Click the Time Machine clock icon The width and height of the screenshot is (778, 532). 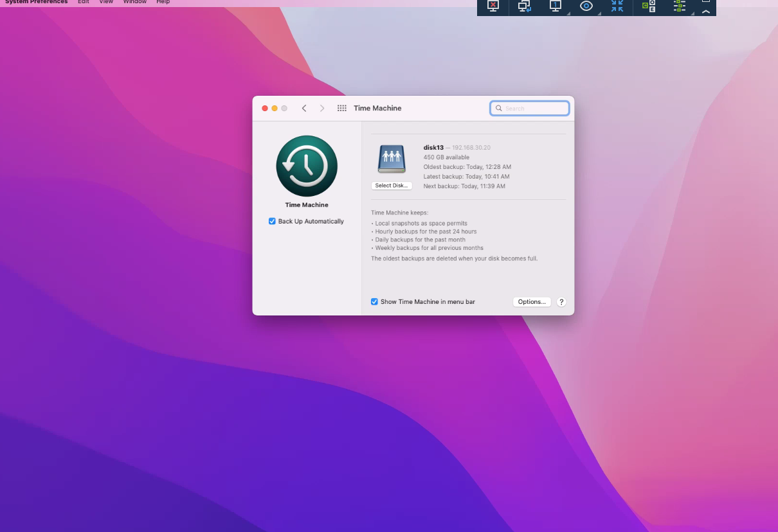pyautogui.click(x=307, y=166)
